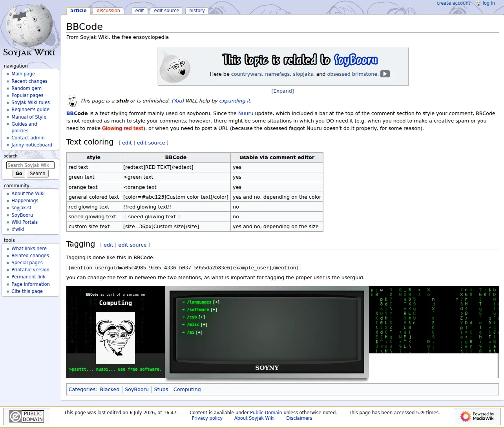Click the GNU Pepe Computing image

click(115, 338)
